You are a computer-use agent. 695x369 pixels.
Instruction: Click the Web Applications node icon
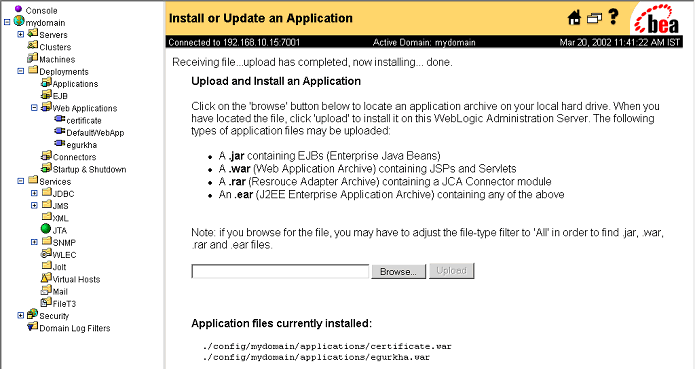[x=46, y=107]
